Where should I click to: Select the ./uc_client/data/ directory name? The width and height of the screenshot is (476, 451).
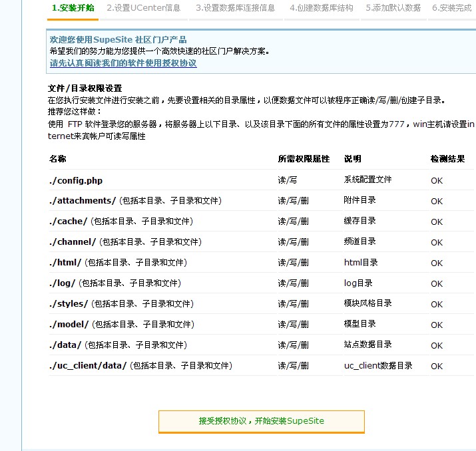88,365
